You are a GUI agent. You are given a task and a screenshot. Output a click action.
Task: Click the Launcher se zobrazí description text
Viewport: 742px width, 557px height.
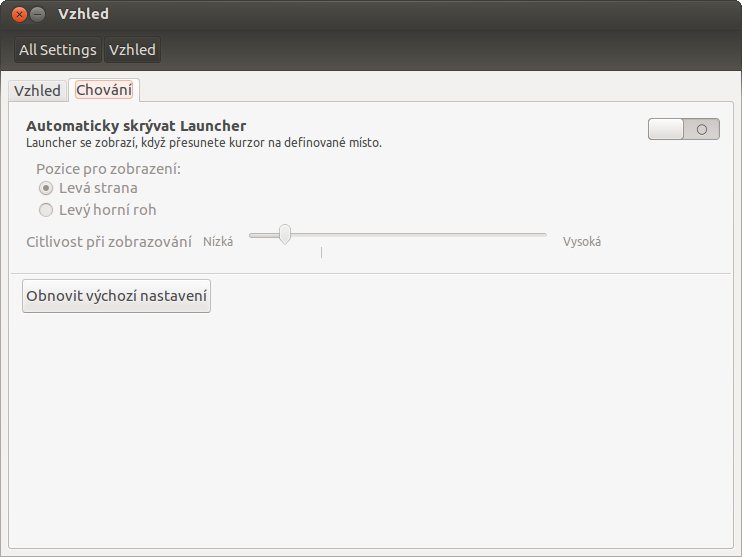(204, 143)
